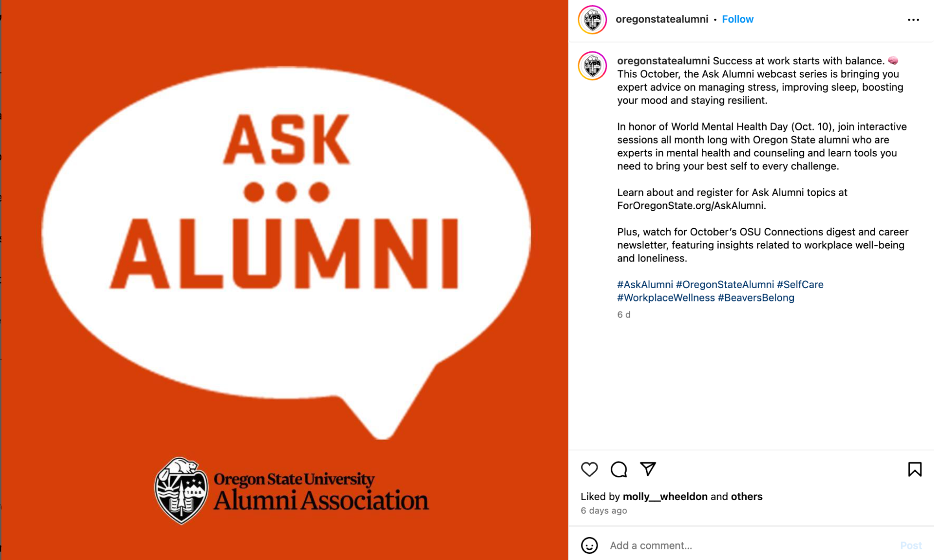Follow the oregonstatealumni account
Viewport: 934px width, 560px height.
tap(737, 19)
